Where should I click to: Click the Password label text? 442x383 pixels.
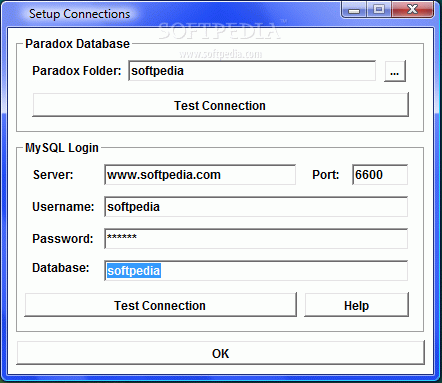tap(63, 239)
